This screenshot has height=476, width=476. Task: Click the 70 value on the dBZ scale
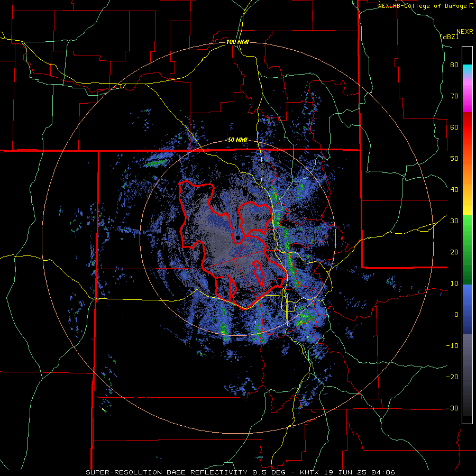454,96
